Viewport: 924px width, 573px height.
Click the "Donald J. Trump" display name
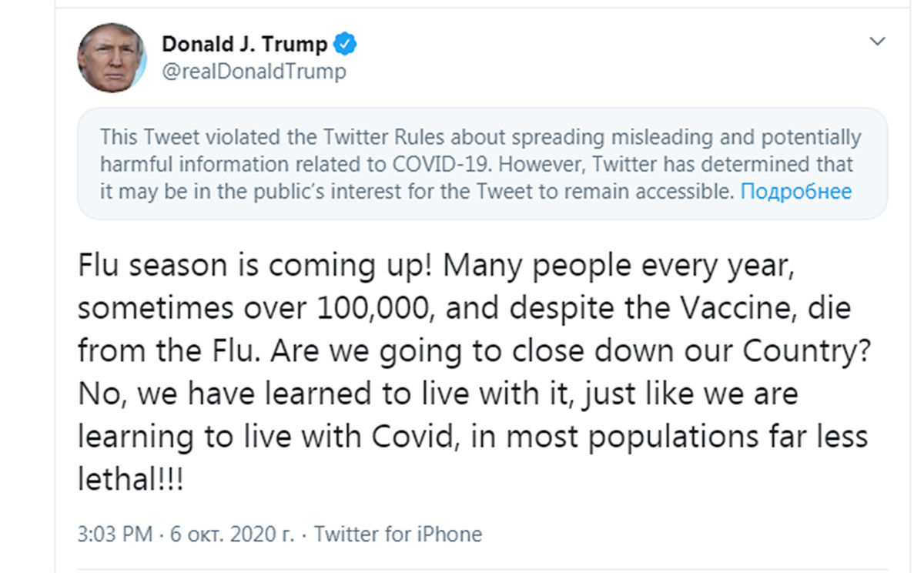point(245,44)
